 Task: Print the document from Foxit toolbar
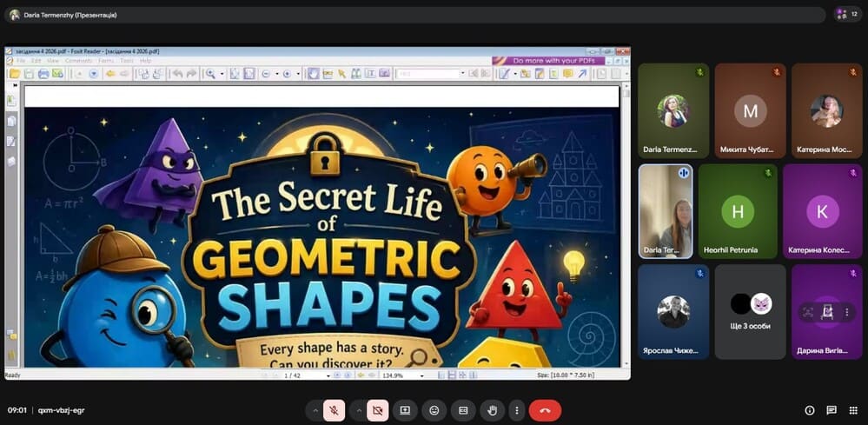point(43,74)
